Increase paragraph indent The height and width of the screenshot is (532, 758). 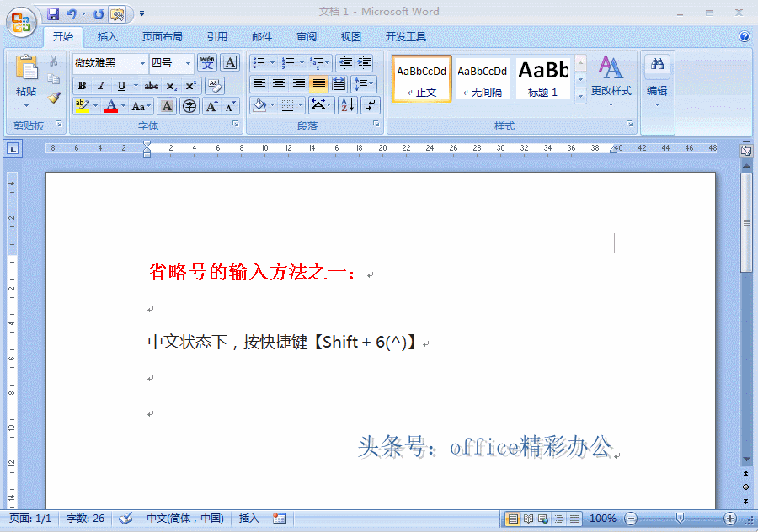point(365,63)
